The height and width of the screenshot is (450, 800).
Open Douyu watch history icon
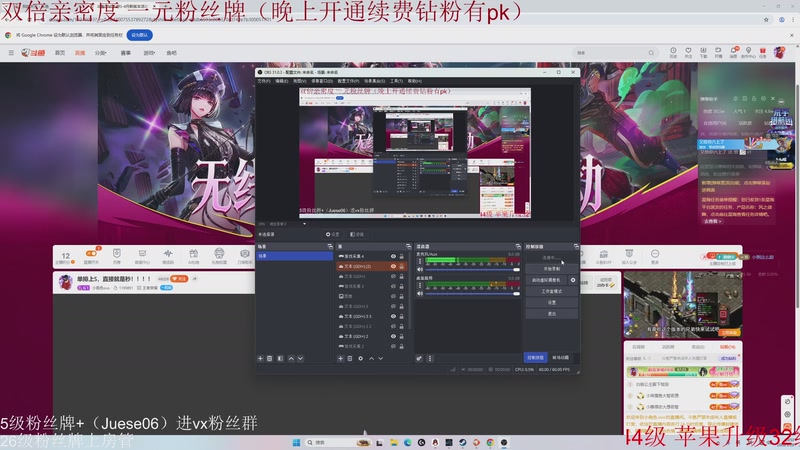coord(673,51)
